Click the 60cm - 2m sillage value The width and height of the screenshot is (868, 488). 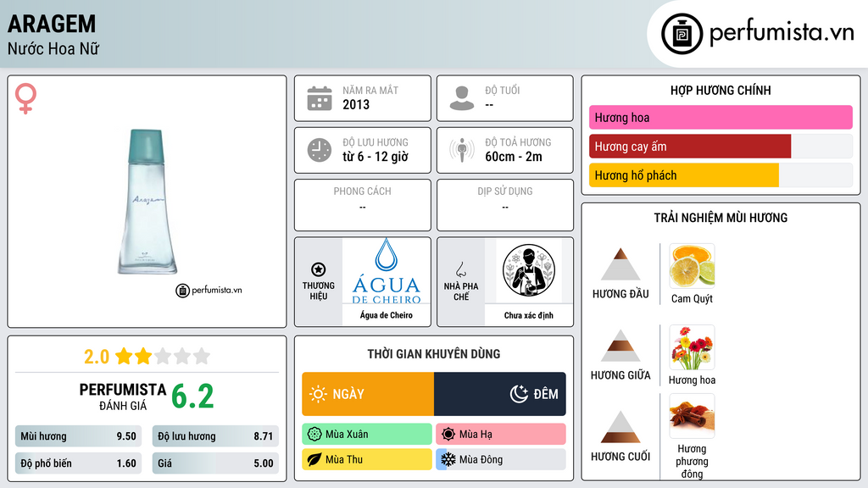coord(514,157)
